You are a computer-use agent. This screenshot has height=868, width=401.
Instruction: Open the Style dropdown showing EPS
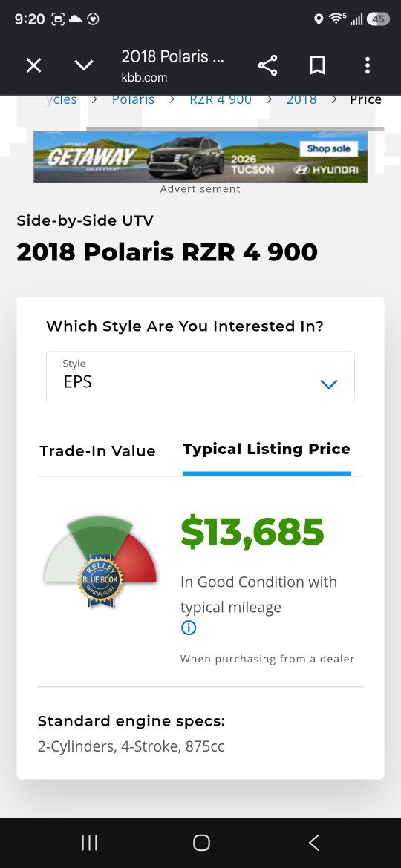pos(200,376)
